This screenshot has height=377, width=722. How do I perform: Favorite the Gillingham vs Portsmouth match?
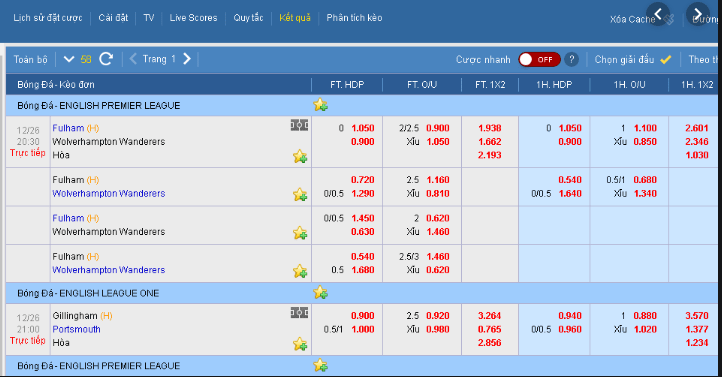tap(300, 344)
